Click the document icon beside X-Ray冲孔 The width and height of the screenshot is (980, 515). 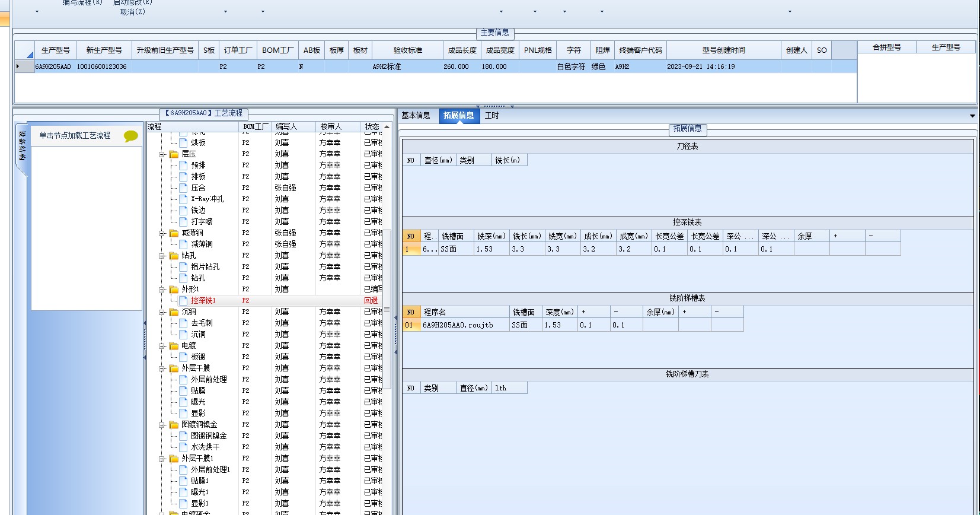pyautogui.click(x=183, y=199)
